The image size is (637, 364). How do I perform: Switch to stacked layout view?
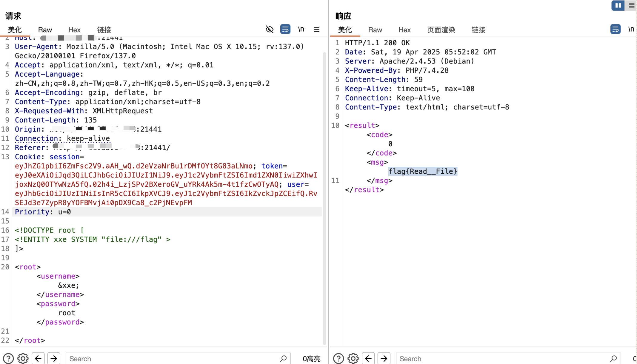point(631,5)
